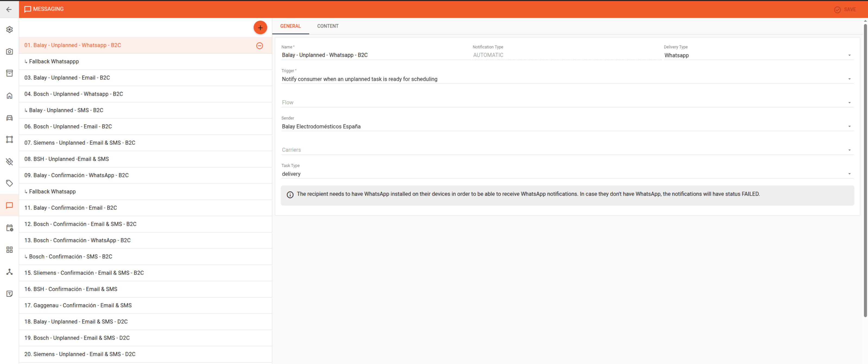Open the settings gear in sidebar
The height and width of the screenshot is (364, 868).
pos(9,29)
